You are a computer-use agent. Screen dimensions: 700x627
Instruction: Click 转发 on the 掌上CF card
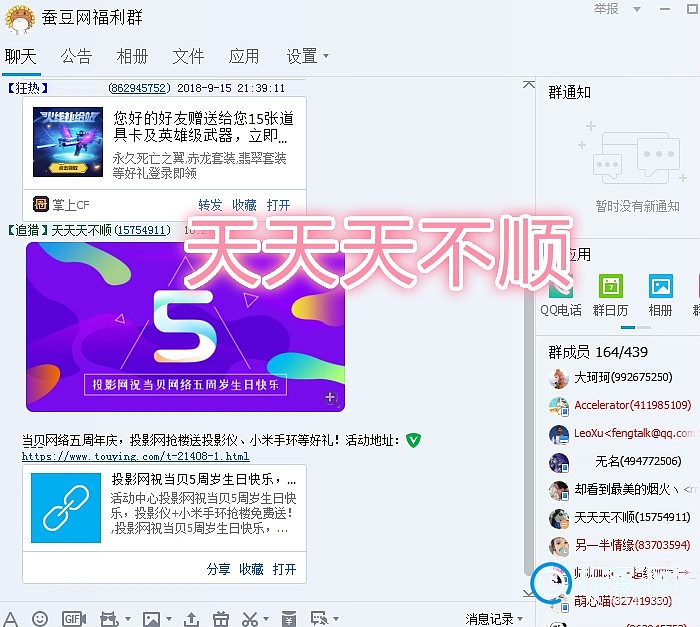[210, 205]
